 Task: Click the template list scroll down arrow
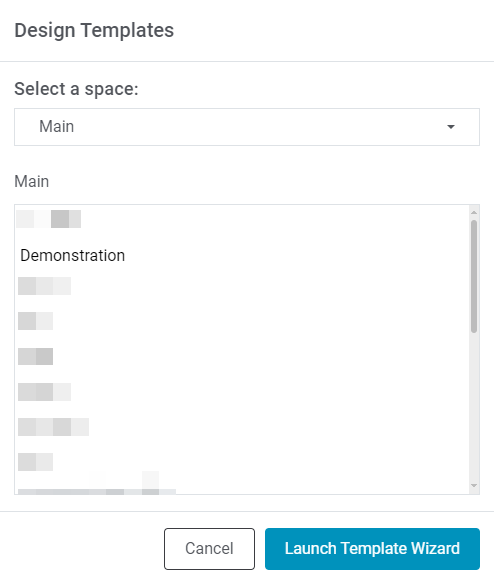point(474,485)
